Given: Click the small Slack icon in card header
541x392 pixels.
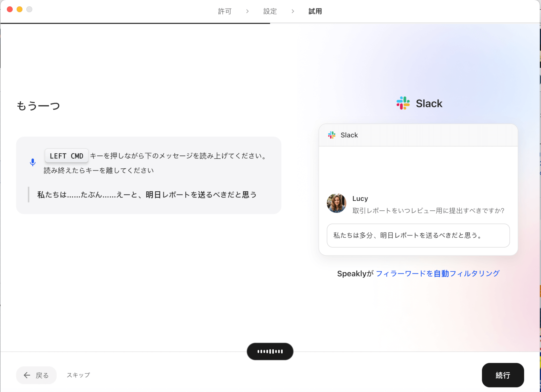Looking at the screenshot, I should tap(332, 135).
